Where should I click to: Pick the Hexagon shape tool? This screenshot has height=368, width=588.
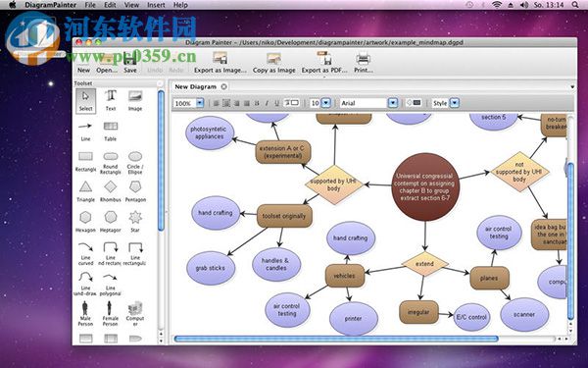point(85,222)
